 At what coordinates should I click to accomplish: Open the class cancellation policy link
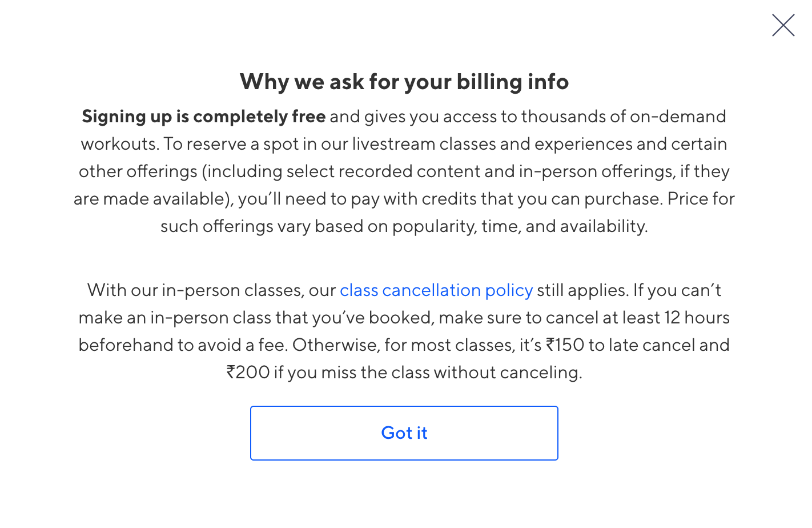pyautogui.click(x=436, y=290)
